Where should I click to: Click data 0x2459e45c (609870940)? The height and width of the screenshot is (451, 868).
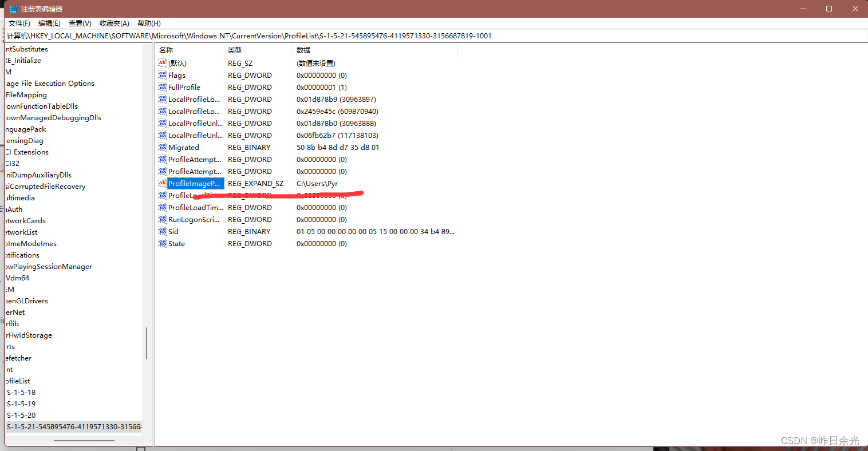pos(337,112)
